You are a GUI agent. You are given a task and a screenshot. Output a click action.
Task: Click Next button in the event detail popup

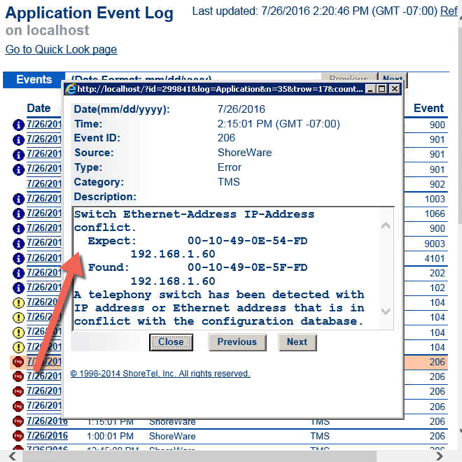tap(297, 342)
